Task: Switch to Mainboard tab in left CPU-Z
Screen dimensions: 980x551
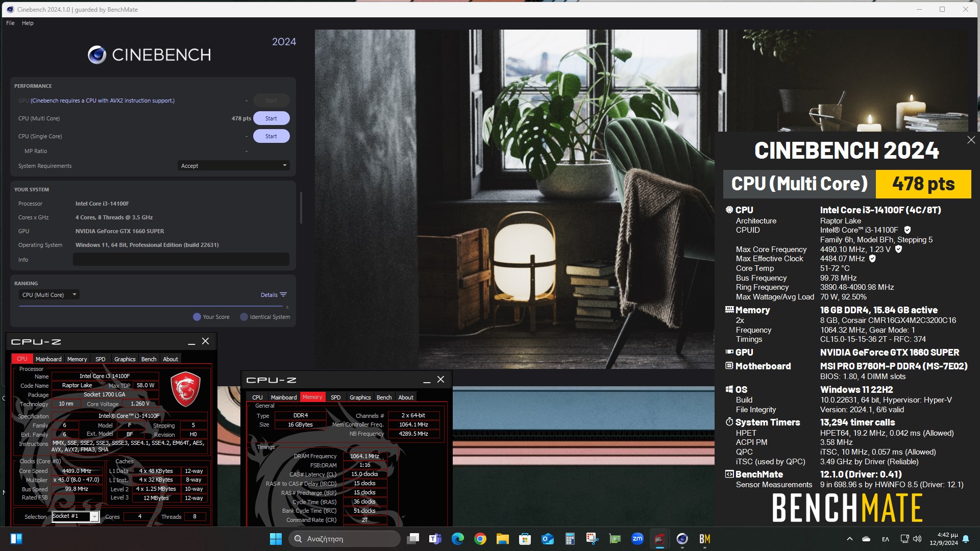Action: [48, 359]
